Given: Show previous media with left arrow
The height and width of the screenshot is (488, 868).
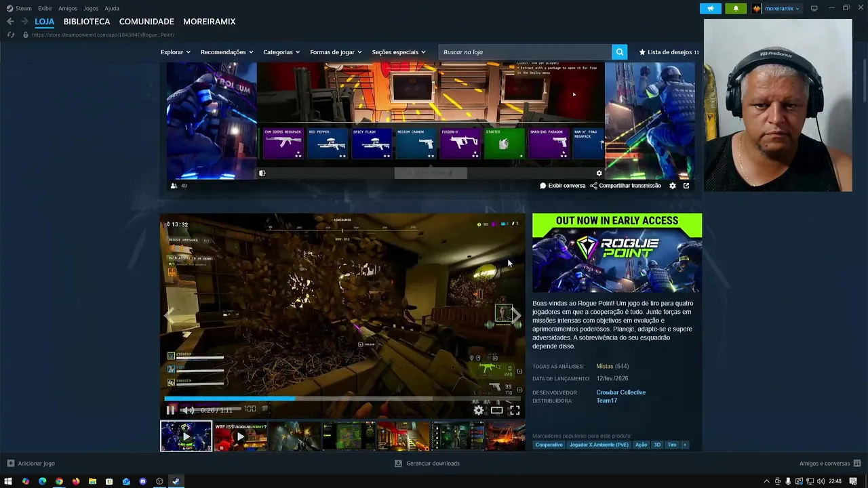Looking at the screenshot, I should click(170, 315).
